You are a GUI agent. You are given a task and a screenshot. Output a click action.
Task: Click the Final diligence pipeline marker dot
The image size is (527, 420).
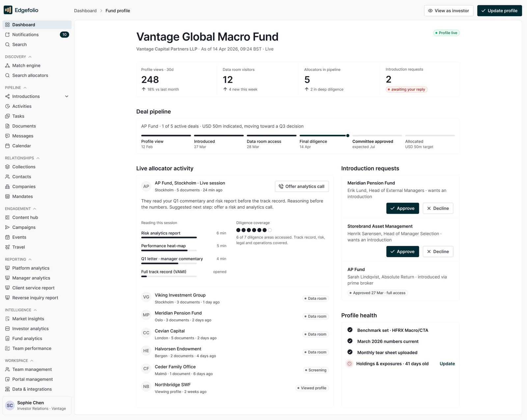point(348,135)
